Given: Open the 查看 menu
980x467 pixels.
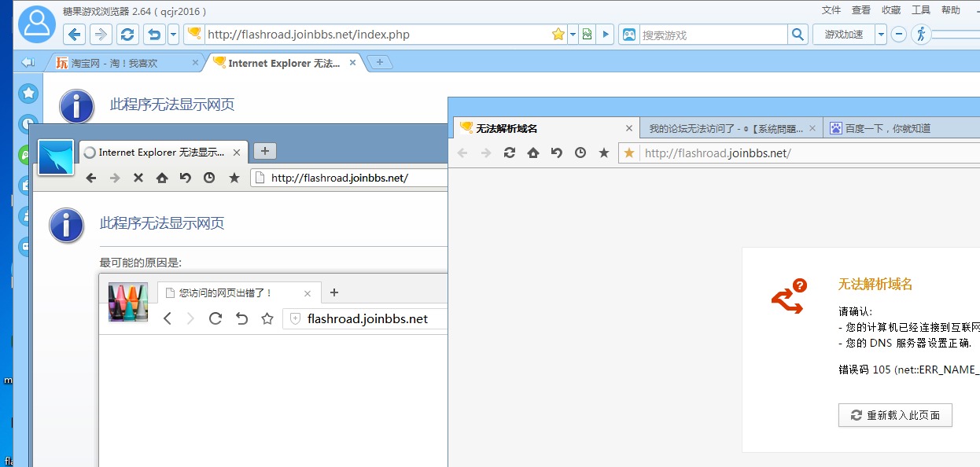Looking at the screenshot, I should [861, 10].
